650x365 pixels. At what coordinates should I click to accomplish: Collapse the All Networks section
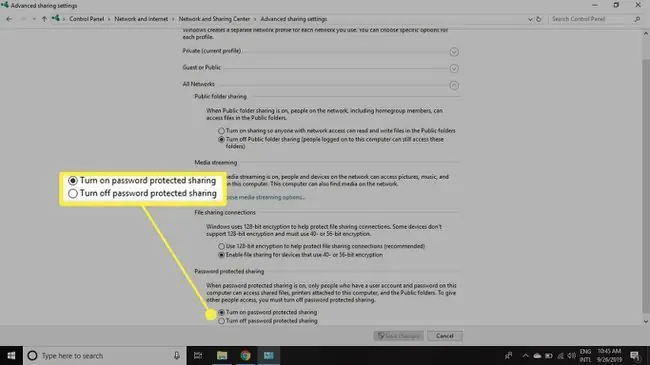point(454,85)
